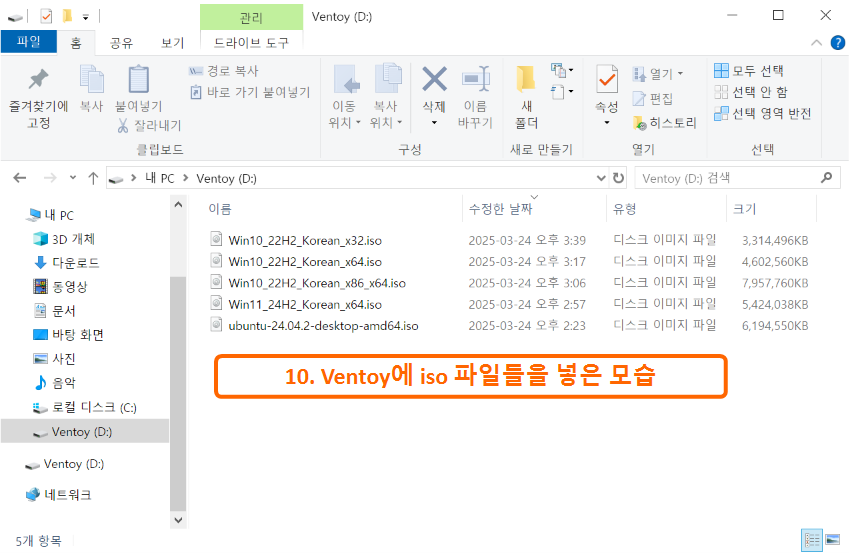The height and width of the screenshot is (553, 849).
Task: Switch to the 공유 share tab
Action: (x=121, y=43)
